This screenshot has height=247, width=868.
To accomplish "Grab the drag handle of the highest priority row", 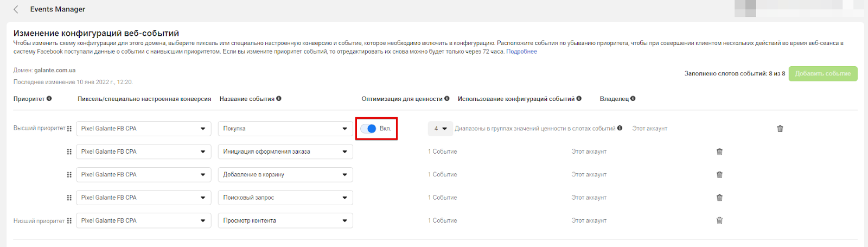I will coord(69,129).
